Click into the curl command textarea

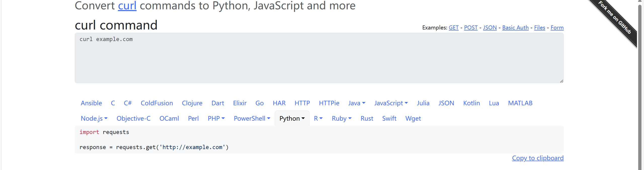tap(319, 58)
